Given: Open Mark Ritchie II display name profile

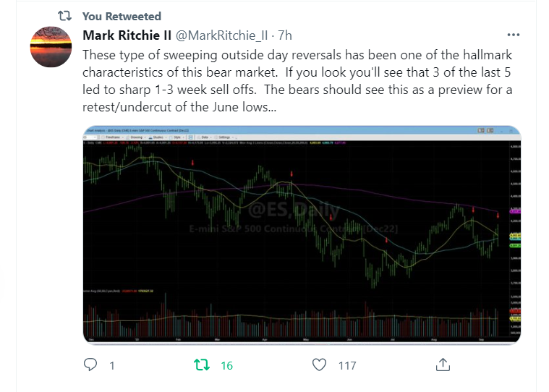Looking at the screenshot, I should point(129,35).
